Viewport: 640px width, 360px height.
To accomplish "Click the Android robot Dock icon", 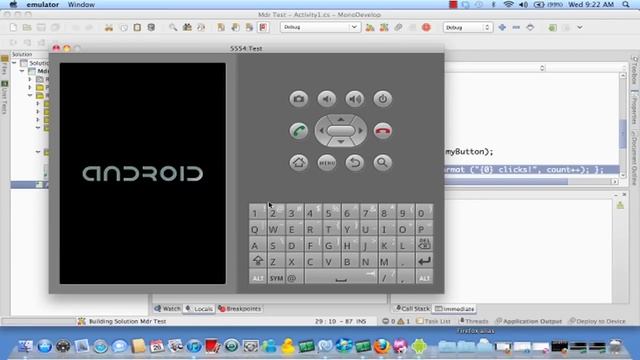I will (419, 347).
